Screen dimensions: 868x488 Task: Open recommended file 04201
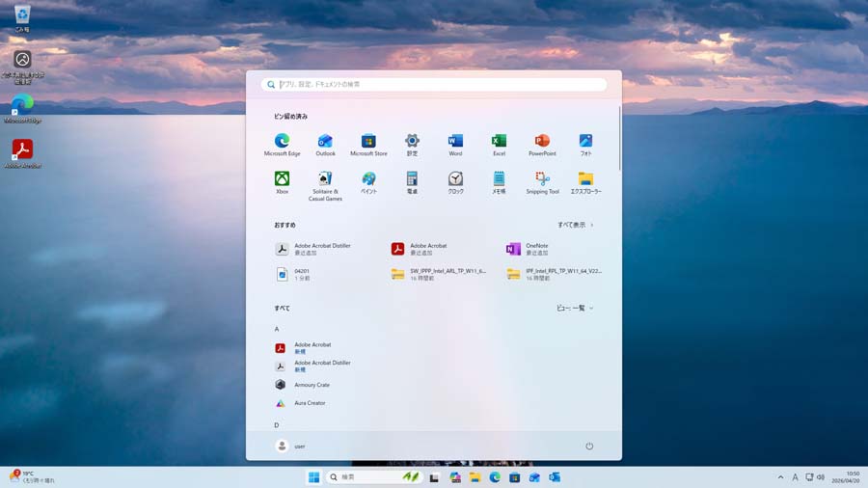293,275
